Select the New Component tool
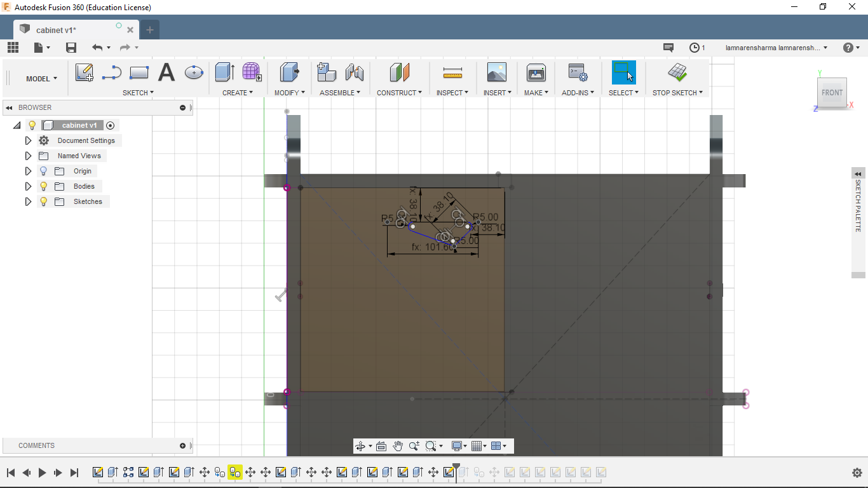868x488 pixels. pyautogui.click(x=326, y=72)
